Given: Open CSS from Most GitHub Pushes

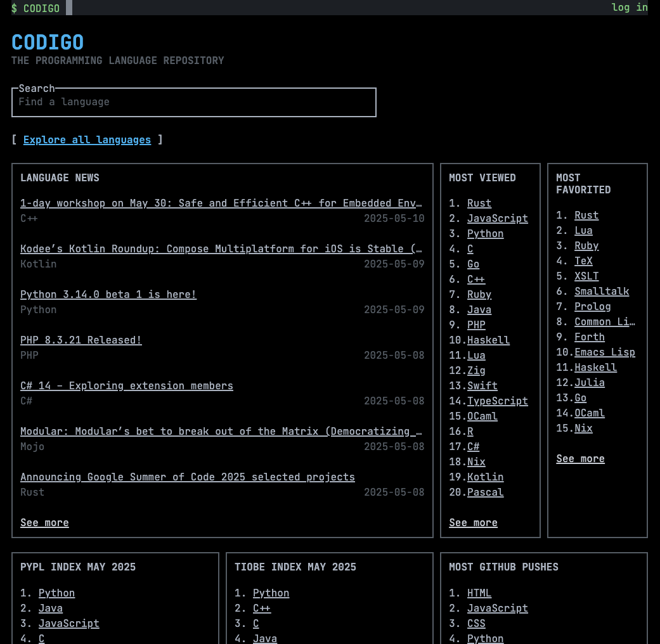Looking at the screenshot, I should (476, 623).
